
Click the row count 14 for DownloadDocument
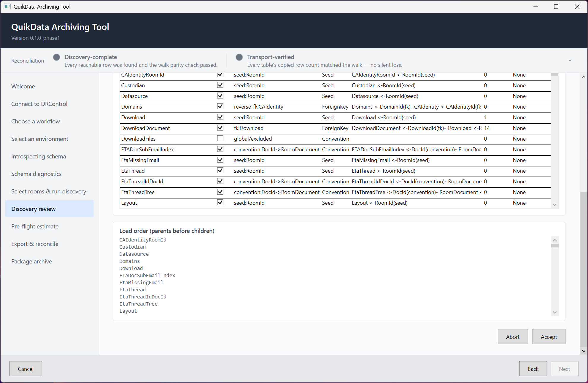coord(487,128)
